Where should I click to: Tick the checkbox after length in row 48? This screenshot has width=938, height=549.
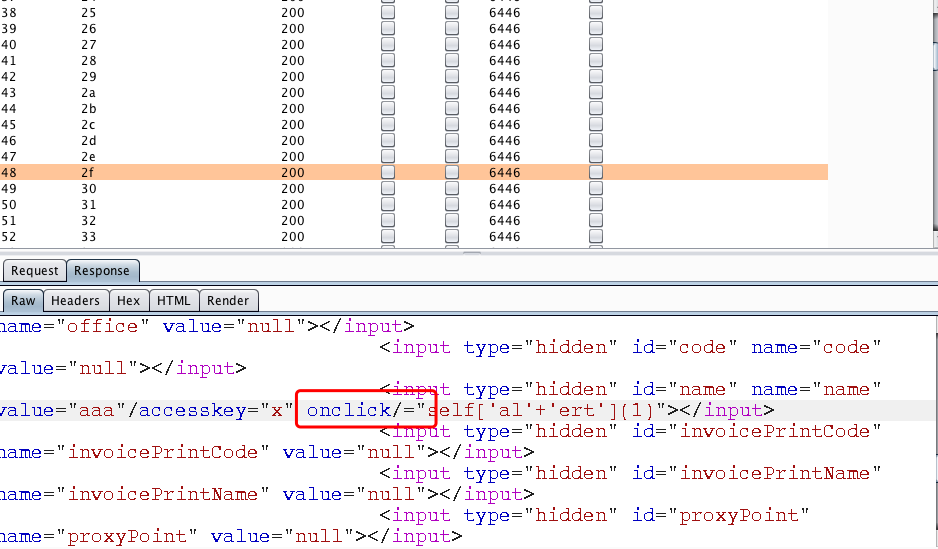595,172
